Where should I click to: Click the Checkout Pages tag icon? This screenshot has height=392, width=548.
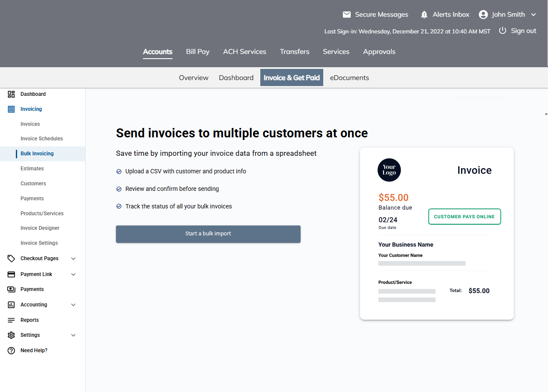point(12,258)
